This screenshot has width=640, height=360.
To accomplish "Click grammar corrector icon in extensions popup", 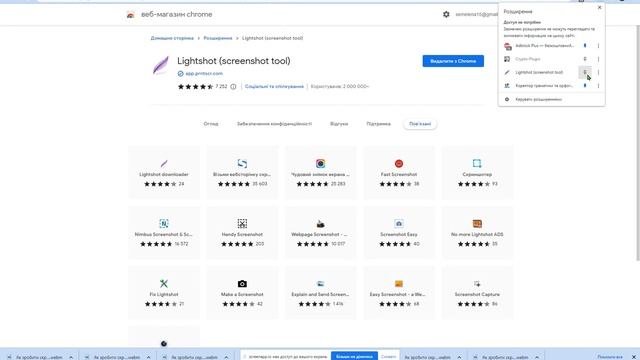I will click(507, 86).
